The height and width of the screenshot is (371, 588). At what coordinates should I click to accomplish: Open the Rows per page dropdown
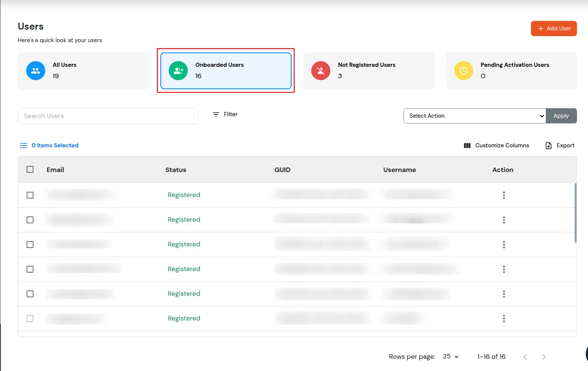pyautogui.click(x=450, y=357)
